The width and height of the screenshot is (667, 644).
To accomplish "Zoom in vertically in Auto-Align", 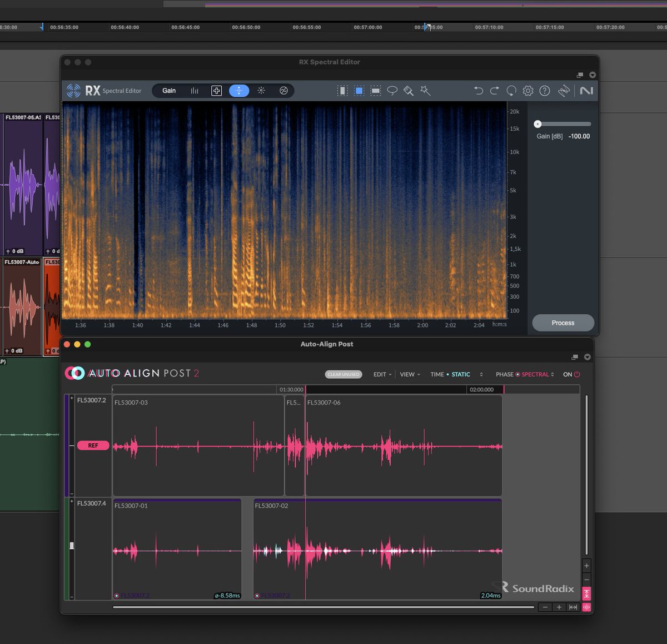I will tap(586, 566).
